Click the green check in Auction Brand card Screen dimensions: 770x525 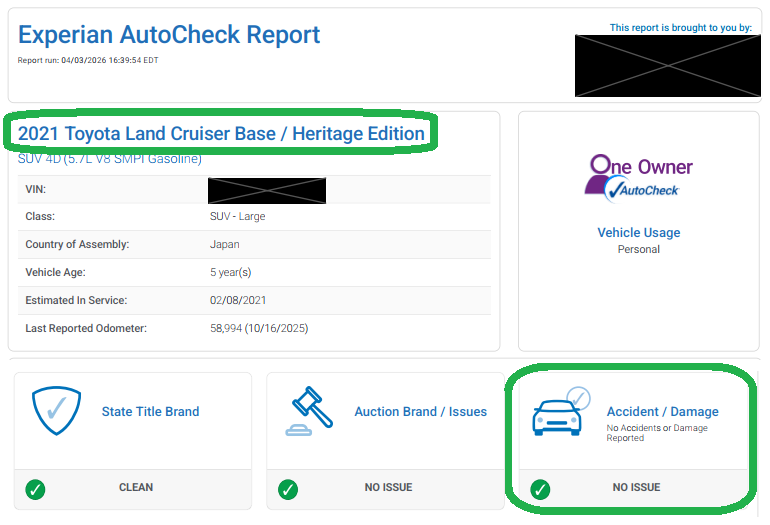pos(288,489)
